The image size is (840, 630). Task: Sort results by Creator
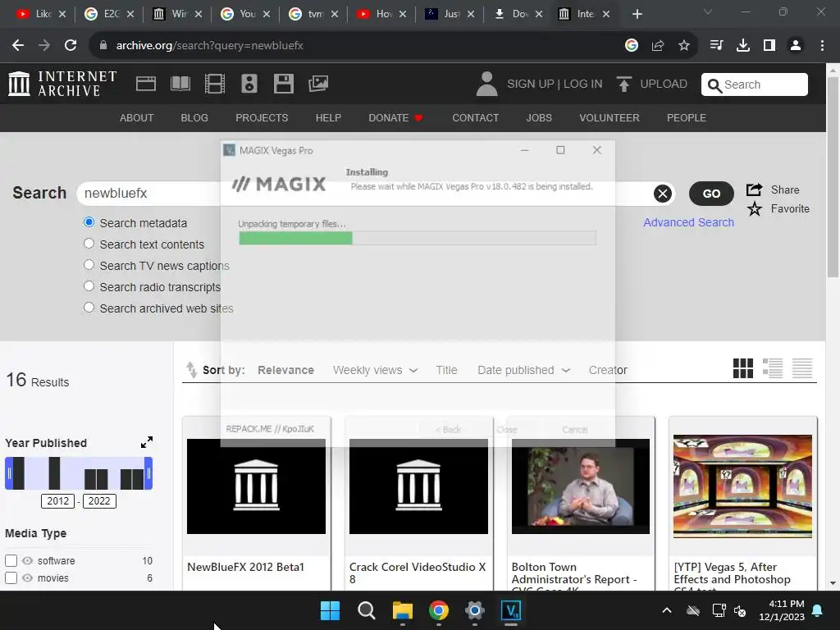(608, 370)
